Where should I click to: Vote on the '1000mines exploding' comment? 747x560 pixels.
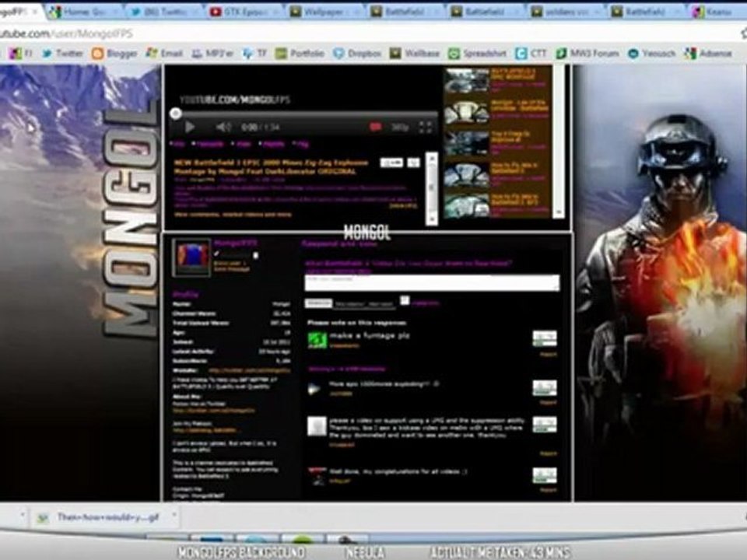click(545, 387)
